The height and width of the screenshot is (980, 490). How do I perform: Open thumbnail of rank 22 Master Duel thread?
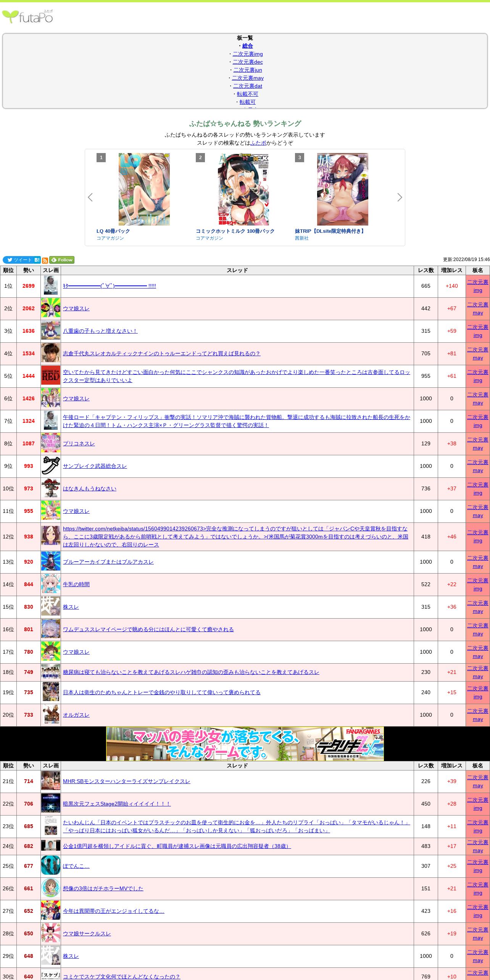tap(51, 804)
